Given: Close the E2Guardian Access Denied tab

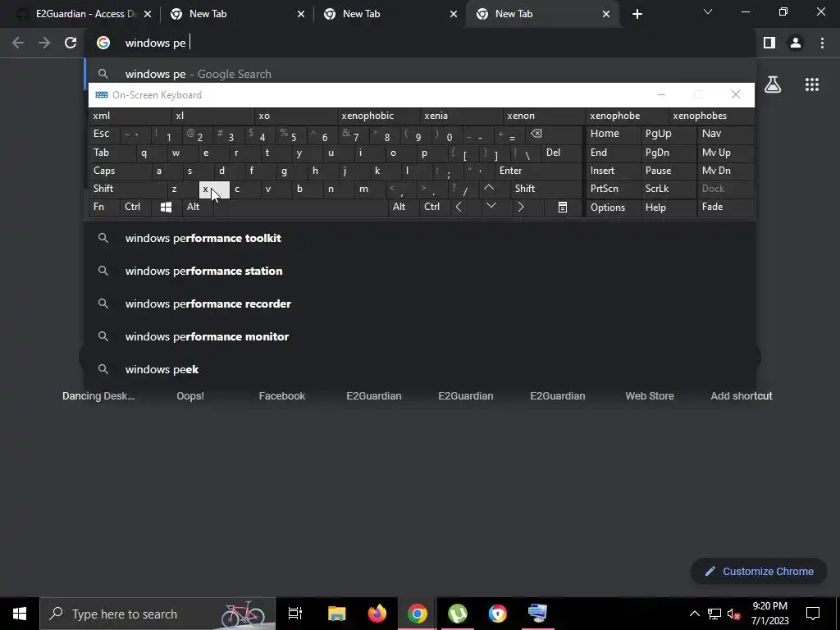Looking at the screenshot, I should pos(148,14).
